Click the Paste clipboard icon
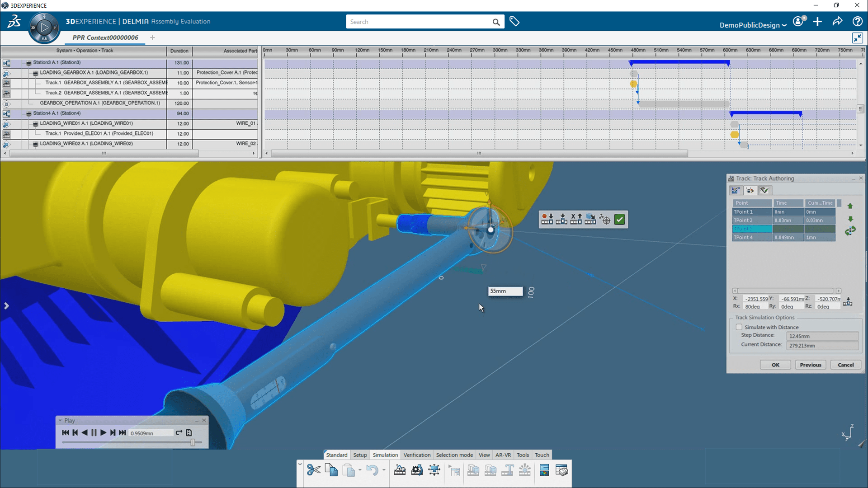The height and width of the screenshot is (488, 868). tap(348, 470)
